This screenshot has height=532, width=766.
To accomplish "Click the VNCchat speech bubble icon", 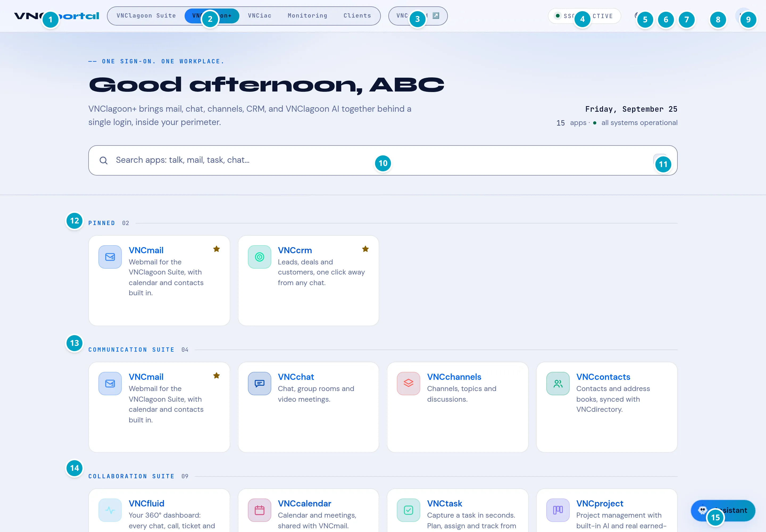I will pos(259,384).
